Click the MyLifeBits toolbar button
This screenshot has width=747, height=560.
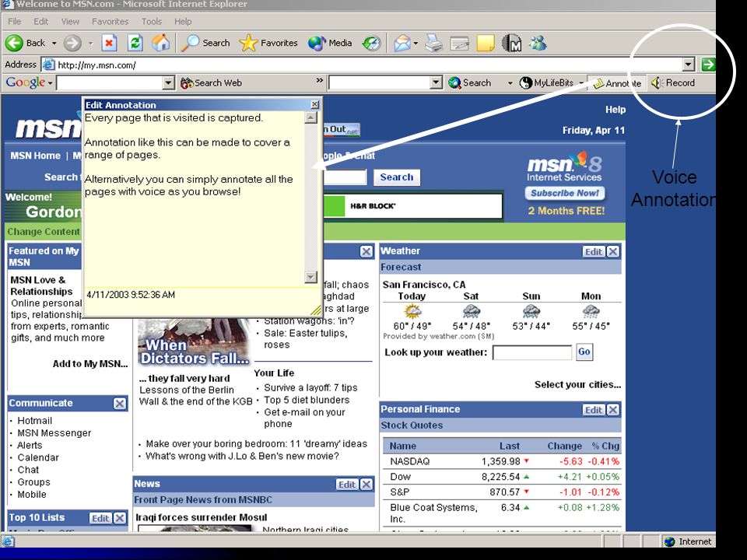[546, 83]
